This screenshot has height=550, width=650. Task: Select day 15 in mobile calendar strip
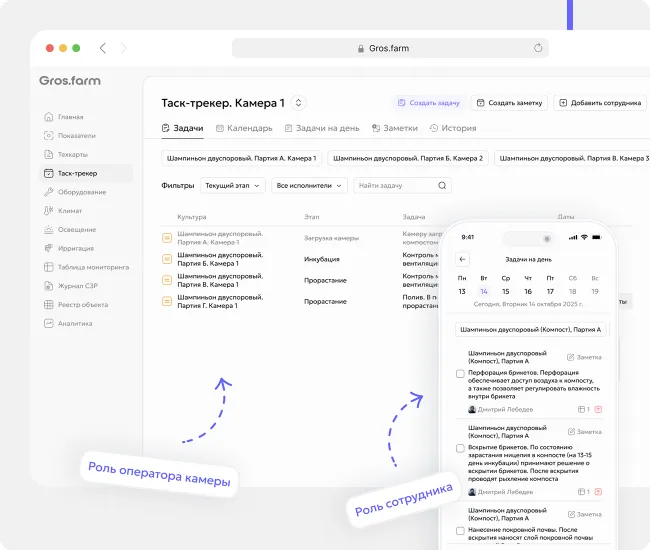506,291
